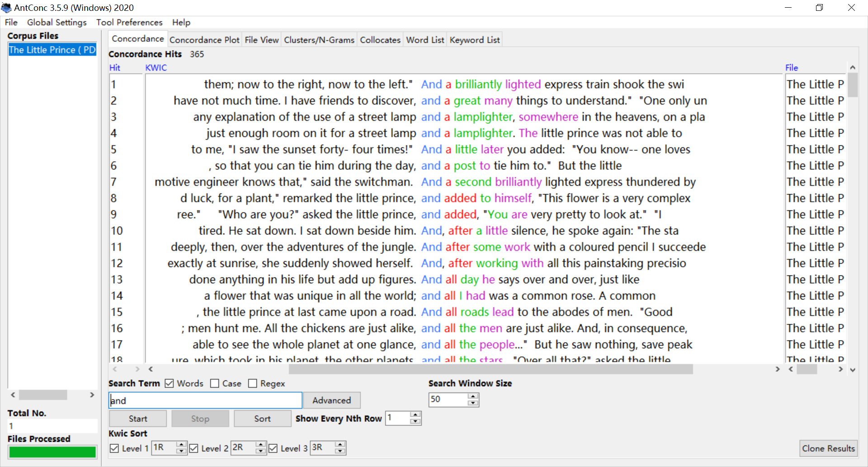Viewport: 868px width, 467px height.
Task: Click the Hit column scrollbar right arrow
Action: coord(137,369)
